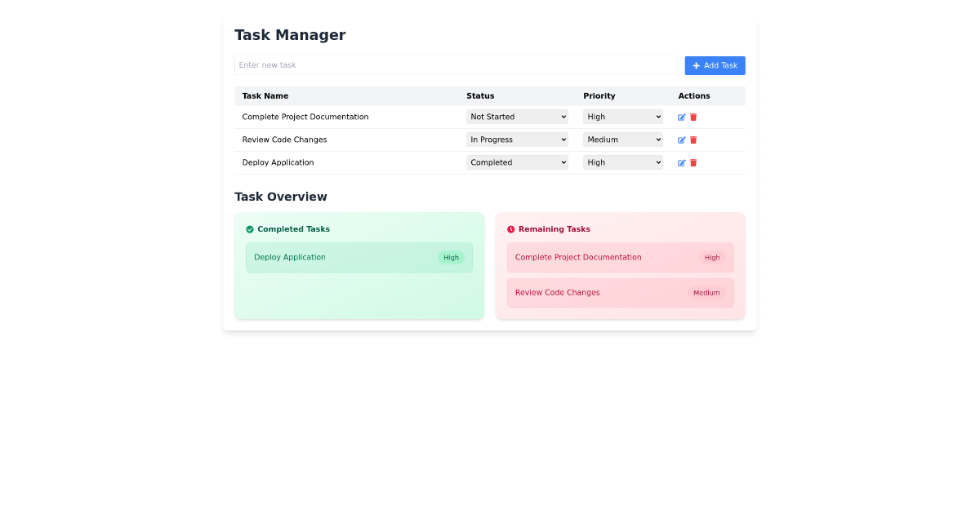Open the status dropdown showing In Progress
The height and width of the screenshot is (514, 980).
(517, 140)
